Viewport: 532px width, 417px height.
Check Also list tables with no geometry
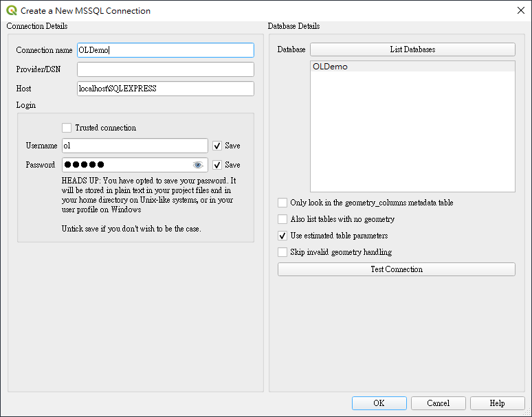tap(282, 219)
